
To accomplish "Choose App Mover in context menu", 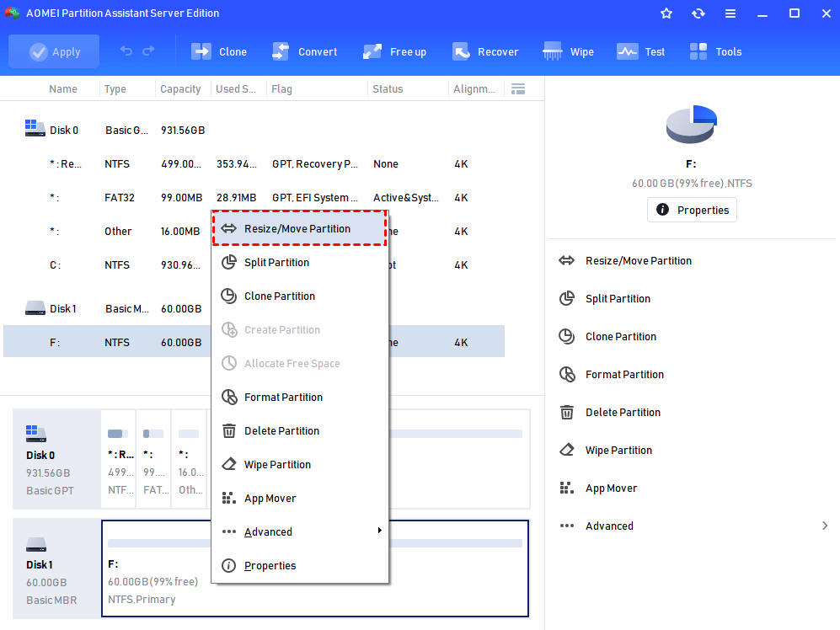I will [299, 499].
